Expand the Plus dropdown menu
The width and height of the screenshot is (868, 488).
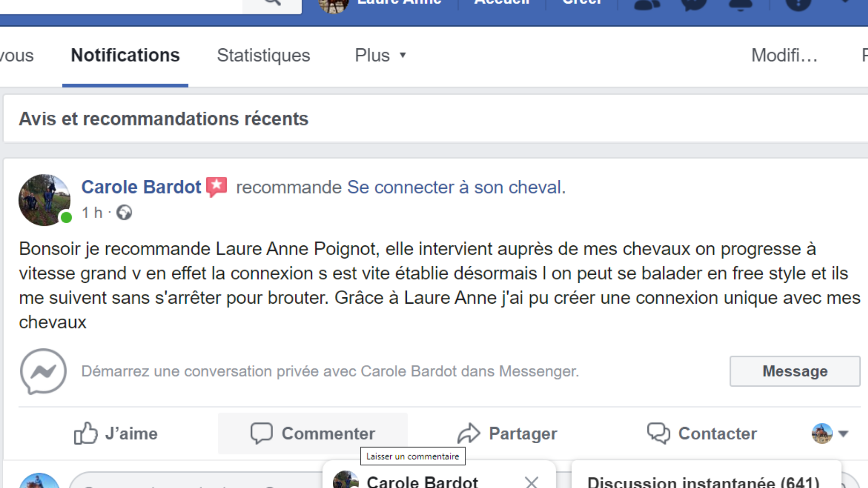pyautogui.click(x=380, y=56)
